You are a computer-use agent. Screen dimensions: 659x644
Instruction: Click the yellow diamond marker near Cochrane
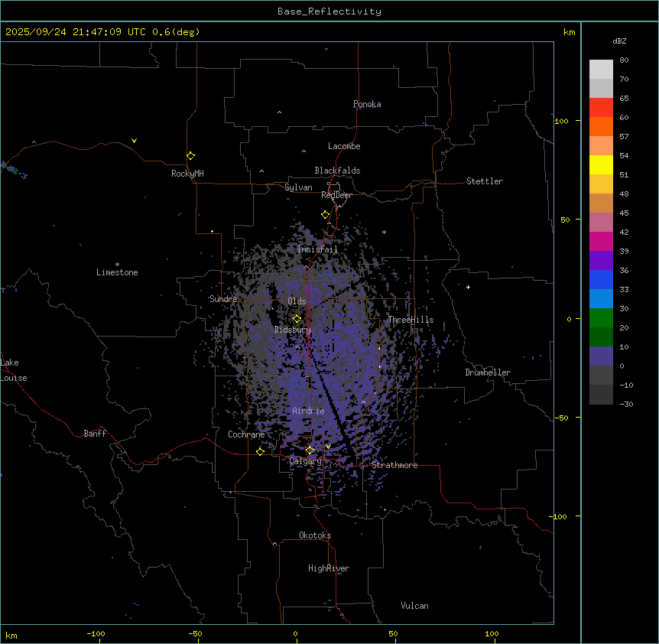(260, 451)
